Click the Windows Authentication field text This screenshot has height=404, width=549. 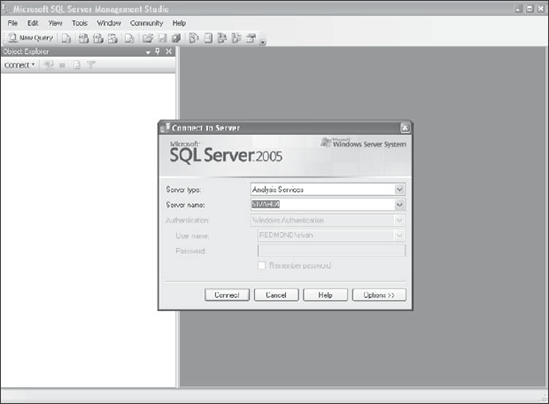(x=288, y=220)
